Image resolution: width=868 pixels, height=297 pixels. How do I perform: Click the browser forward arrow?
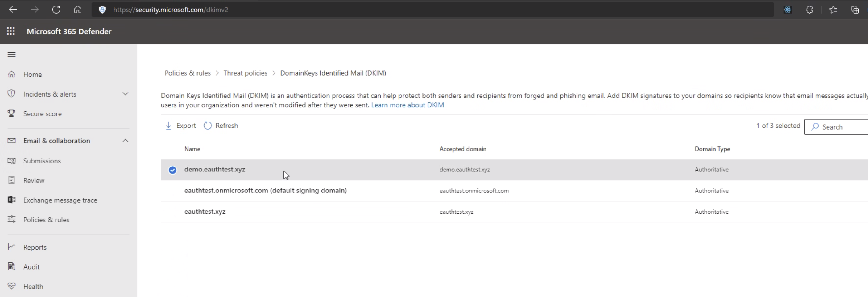(x=34, y=10)
